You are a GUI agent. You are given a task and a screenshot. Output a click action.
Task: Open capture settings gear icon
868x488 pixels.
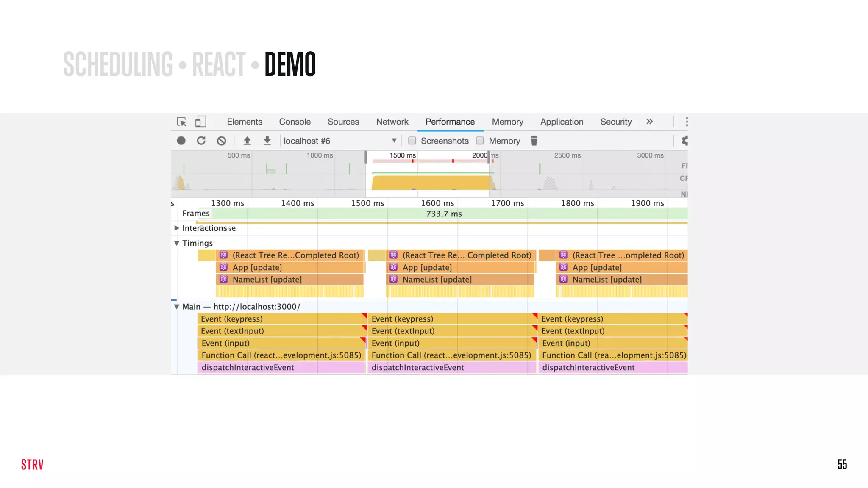coord(684,141)
